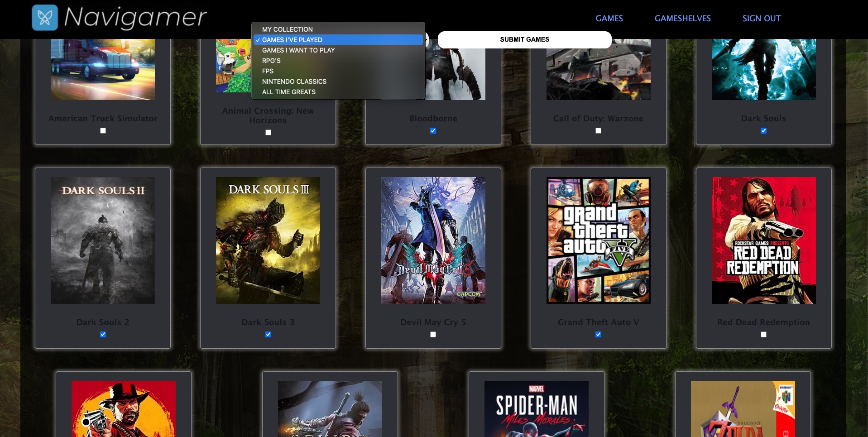Check Animal Crossing: New Horizons checkbox
This screenshot has width=868, height=437.
(x=268, y=132)
